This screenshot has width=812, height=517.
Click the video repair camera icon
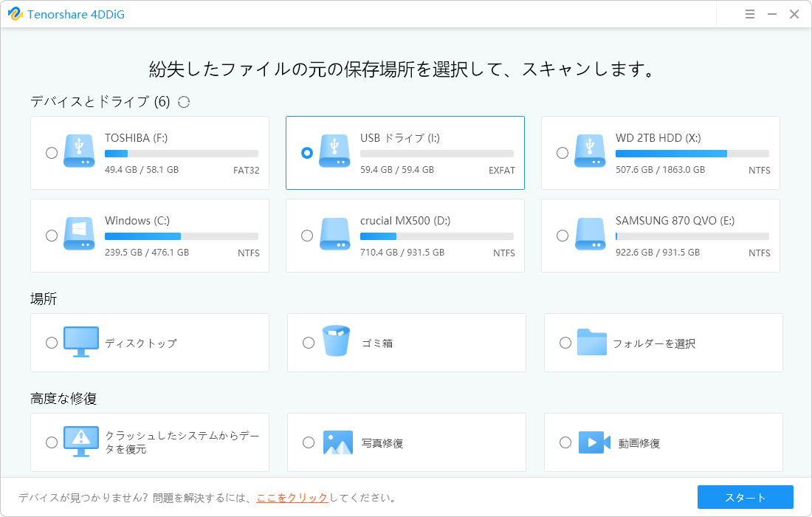pos(594,442)
